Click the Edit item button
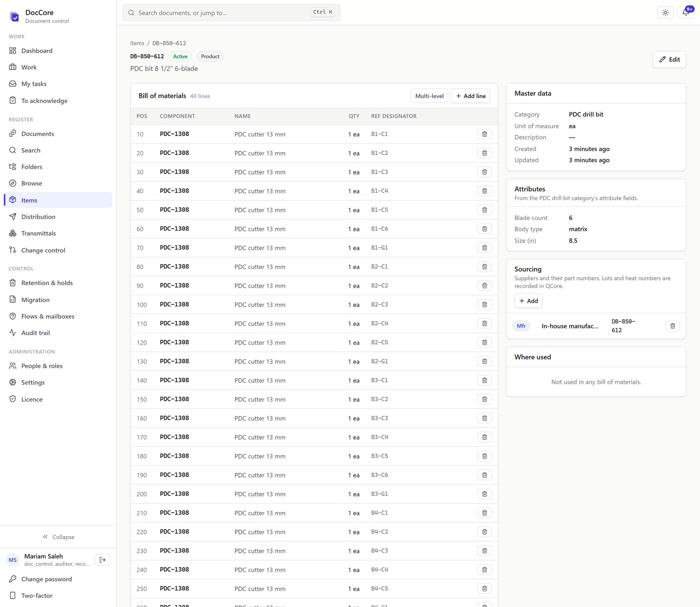700x607 pixels. pos(669,59)
